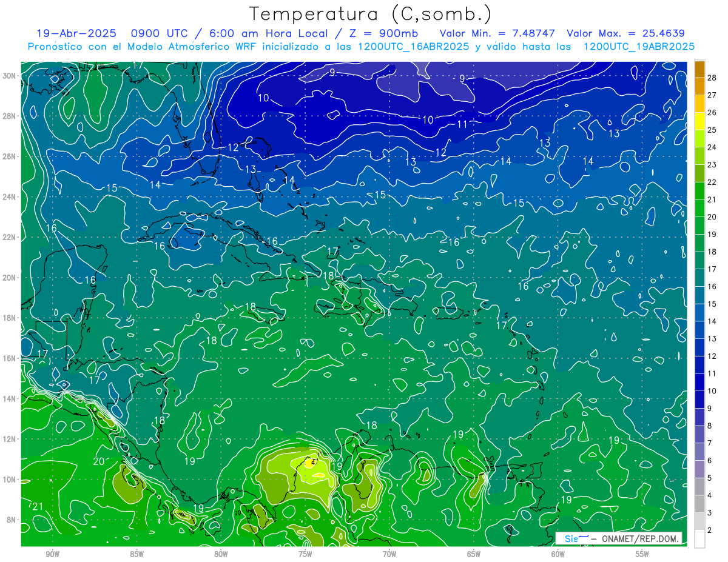The height and width of the screenshot is (562, 728).
Task: Click the "21" contour label on the map
Action: (x=38, y=506)
